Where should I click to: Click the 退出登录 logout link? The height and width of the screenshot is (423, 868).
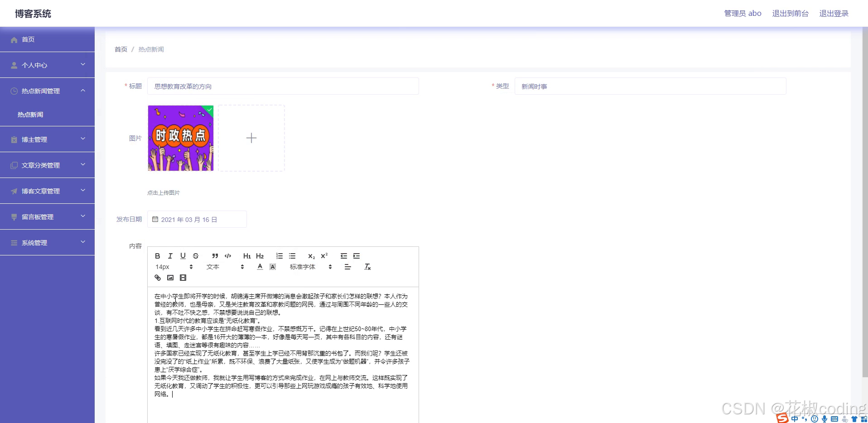834,13
